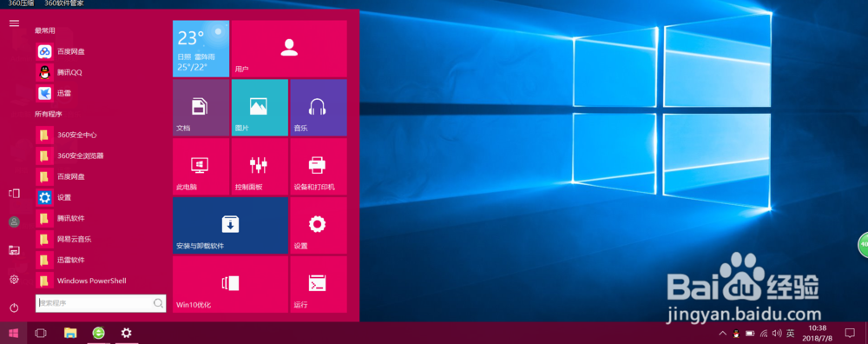Click the volume speaker tray icon

(x=777, y=333)
